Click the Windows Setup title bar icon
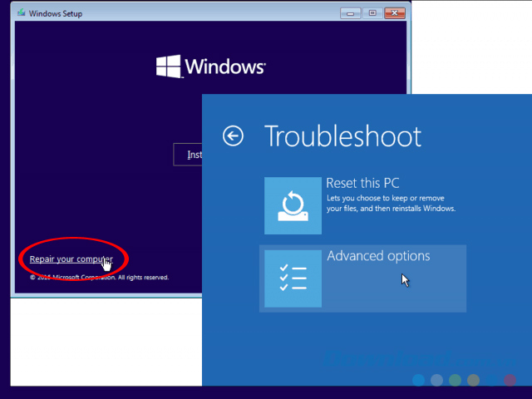Screen dimensions: 532x399 [x=22, y=13]
